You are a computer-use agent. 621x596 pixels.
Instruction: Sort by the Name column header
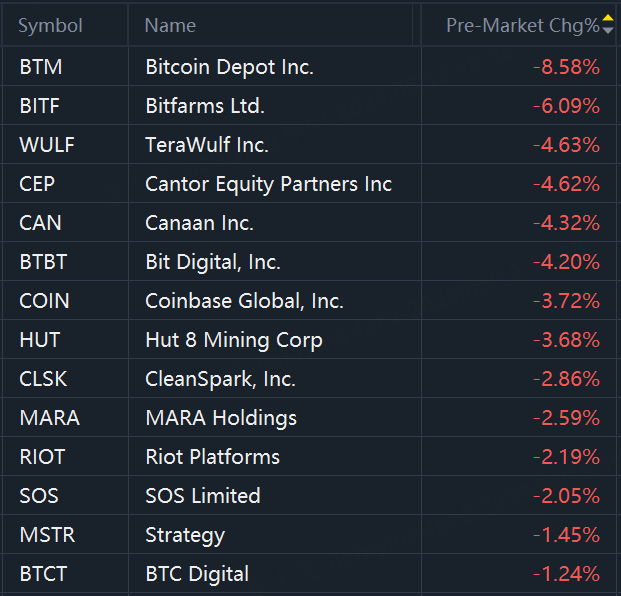170,26
